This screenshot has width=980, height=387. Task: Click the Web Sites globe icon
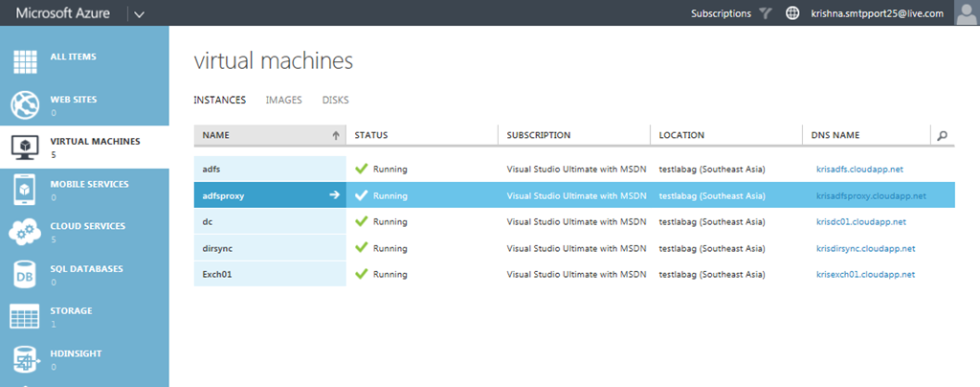pyautogui.click(x=25, y=105)
